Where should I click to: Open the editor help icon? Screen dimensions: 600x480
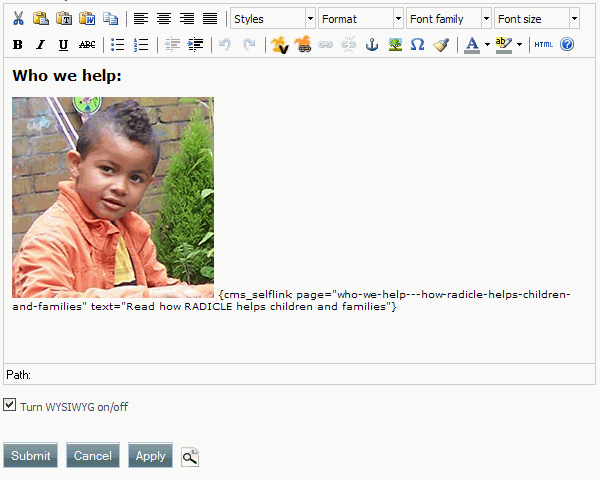567,45
